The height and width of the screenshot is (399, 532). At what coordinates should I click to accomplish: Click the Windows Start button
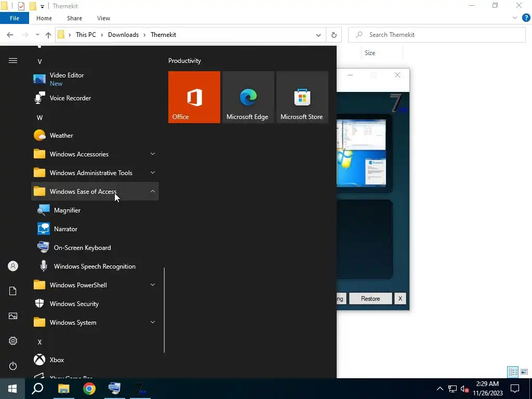(x=12, y=389)
